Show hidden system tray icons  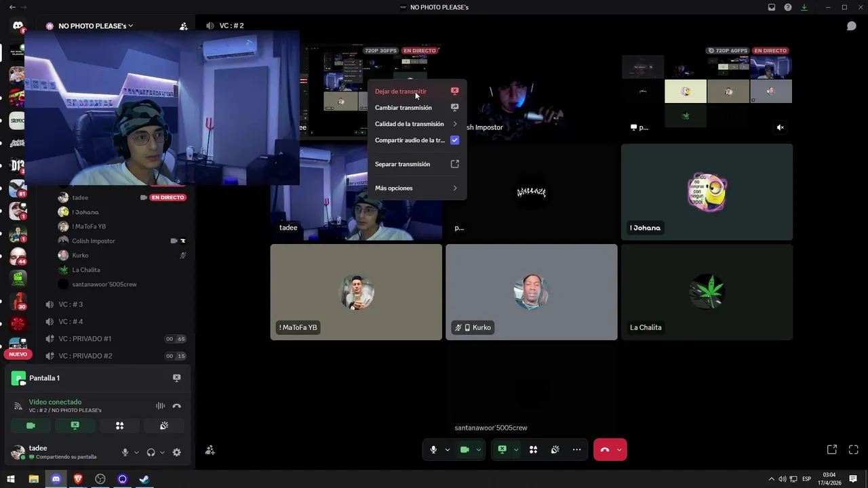click(771, 479)
